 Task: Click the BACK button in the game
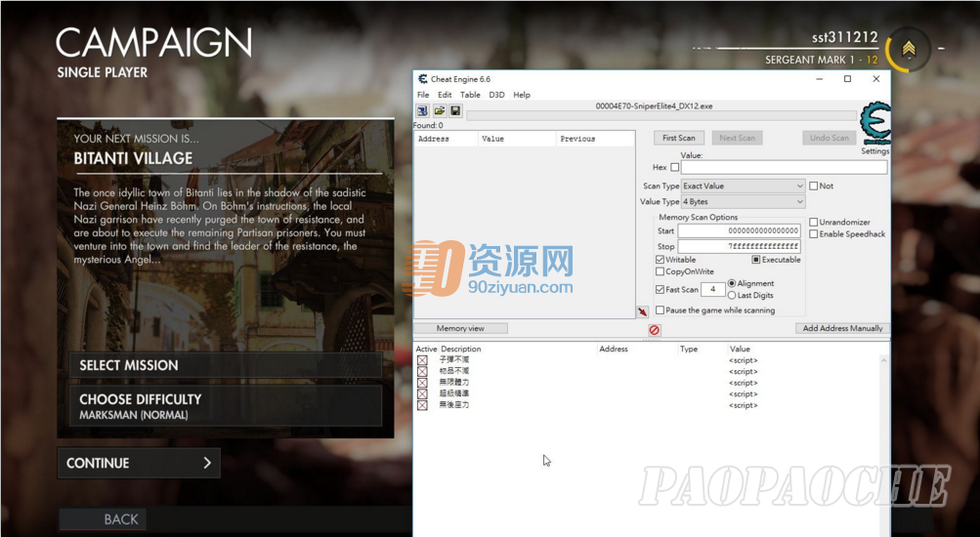pyautogui.click(x=103, y=519)
